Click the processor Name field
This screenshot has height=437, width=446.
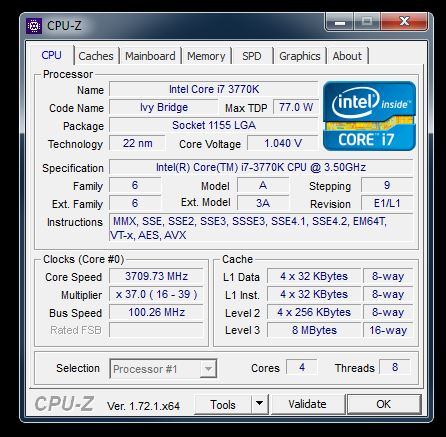point(214,89)
